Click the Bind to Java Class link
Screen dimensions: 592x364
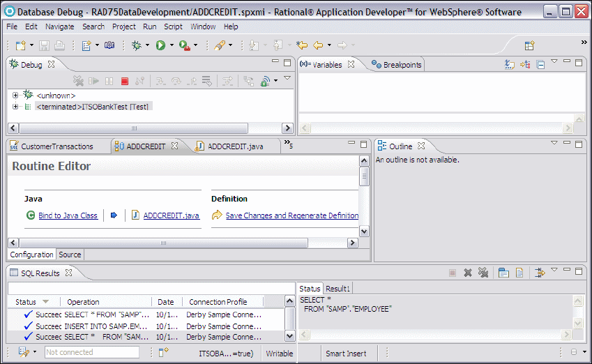[x=68, y=215]
